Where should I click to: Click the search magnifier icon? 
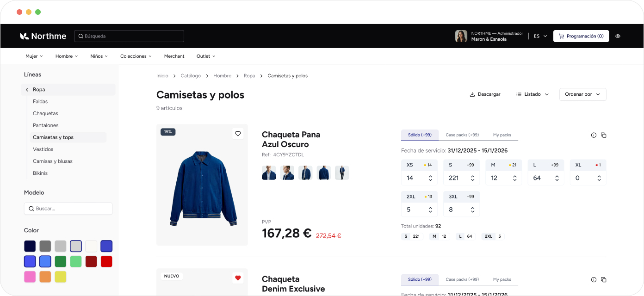point(80,36)
